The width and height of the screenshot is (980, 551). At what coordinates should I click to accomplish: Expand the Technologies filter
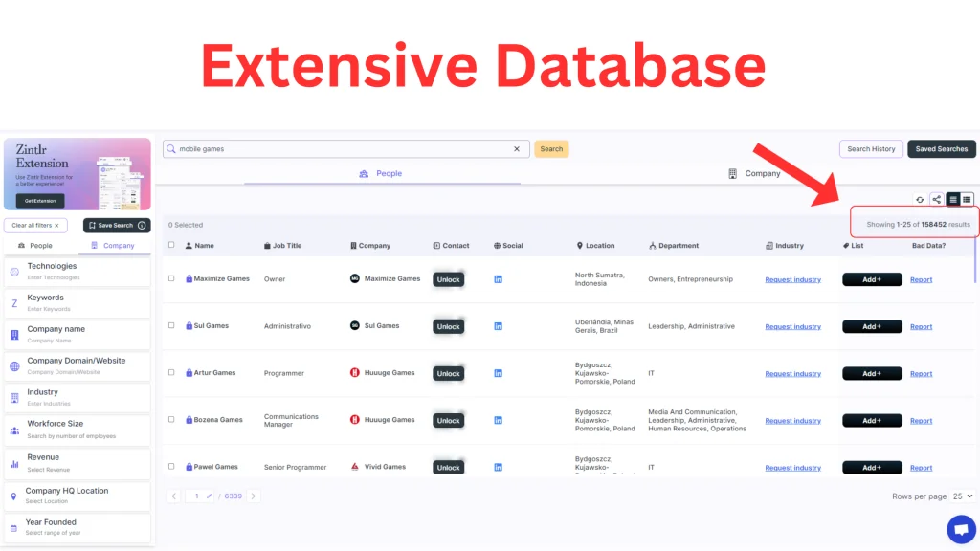pyautogui.click(x=78, y=271)
